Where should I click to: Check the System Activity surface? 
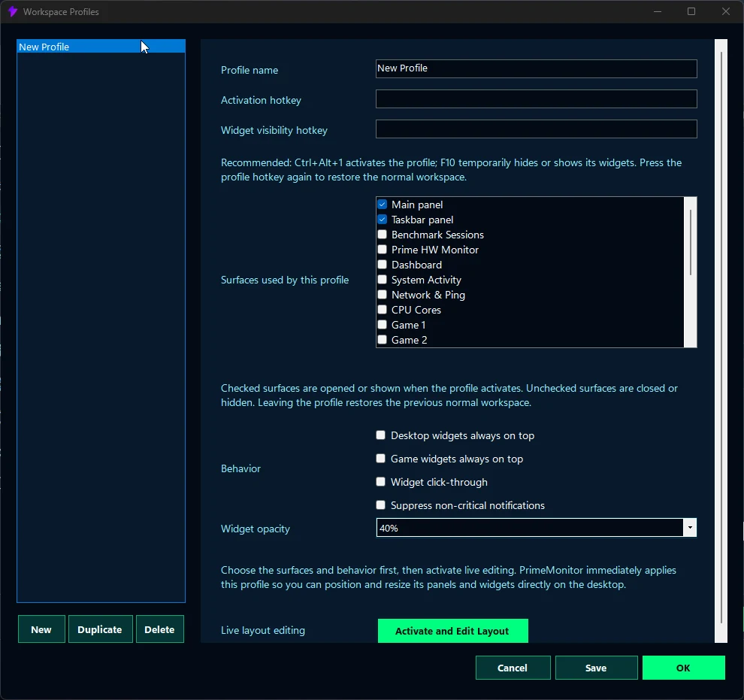coord(382,280)
